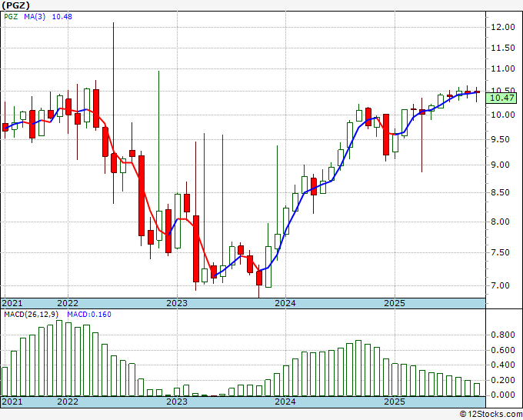The height and width of the screenshot is (420, 523).
Task: Select 2021 on the MACD panel timeline
Action: pyautogui.click(x=12, y=402)
